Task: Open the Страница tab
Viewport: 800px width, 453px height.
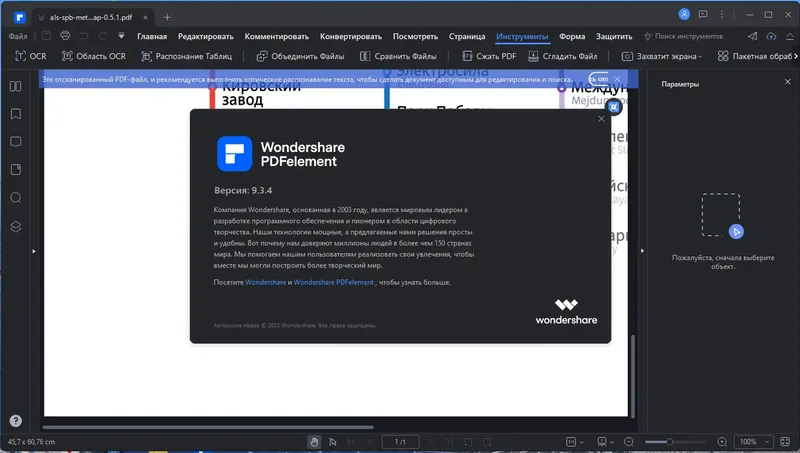Action: click(x=467, y=36)
